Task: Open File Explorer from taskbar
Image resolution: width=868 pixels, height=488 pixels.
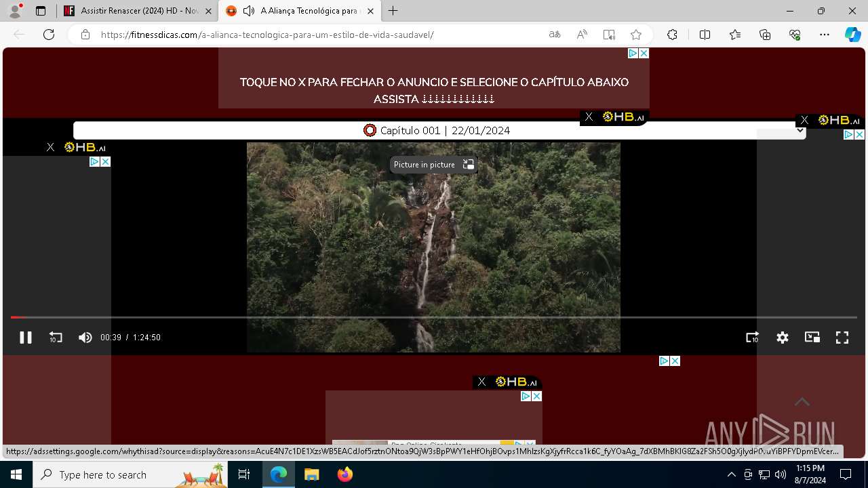Action: pyautogui.click(x=311, y=474)
